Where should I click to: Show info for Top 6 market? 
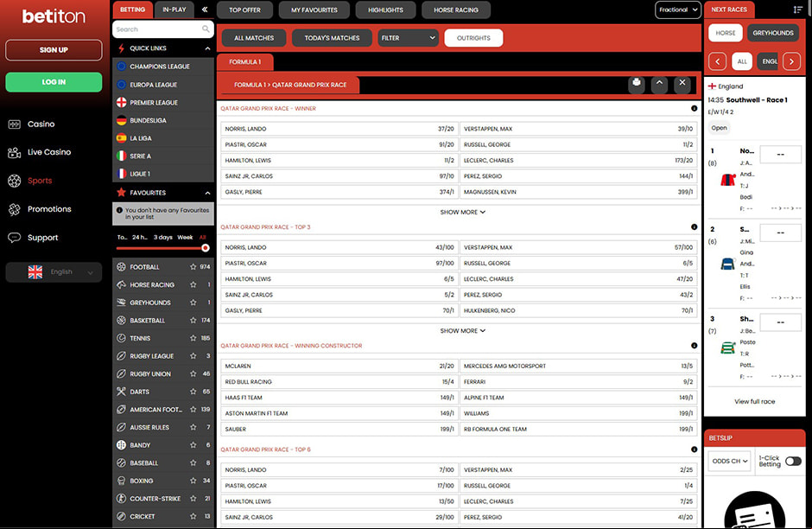[694, 449]
